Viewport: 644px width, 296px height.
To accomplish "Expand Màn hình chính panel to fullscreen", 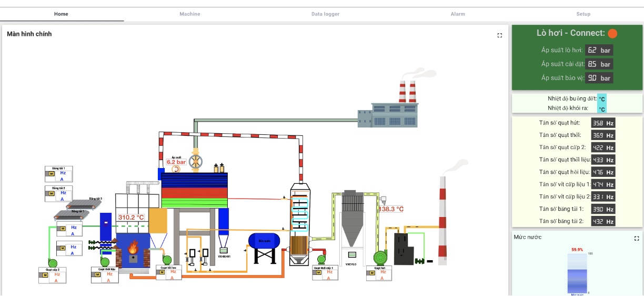I will pyautogui.click(x=500, y=35).
